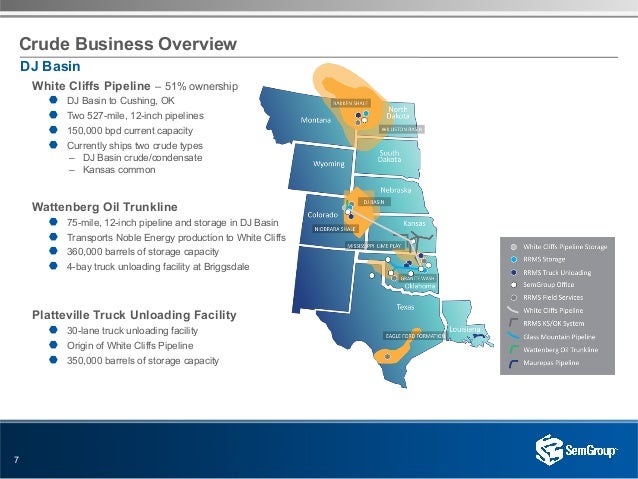Click the 'DJ Basin crude/condensate' sub-bullet
Viewport: 638px width, 479px height.
click(142, 158)
